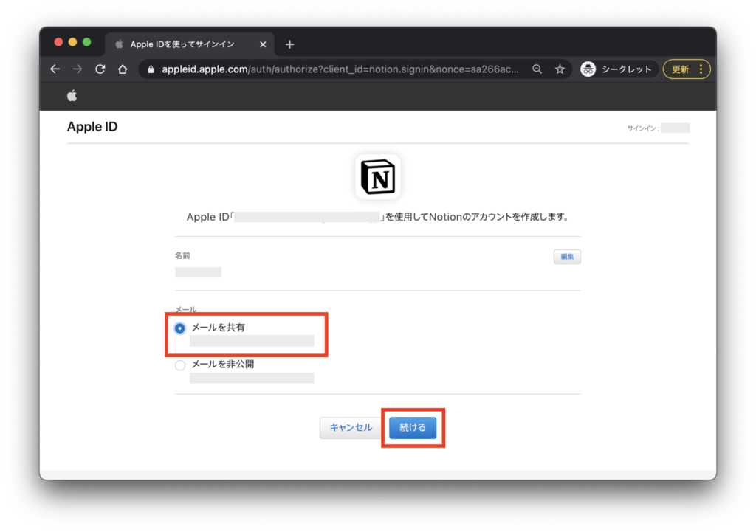Click the Apple ID page heading
The width and height of the screenshot is (756, 532).
[x=92, y=126]
